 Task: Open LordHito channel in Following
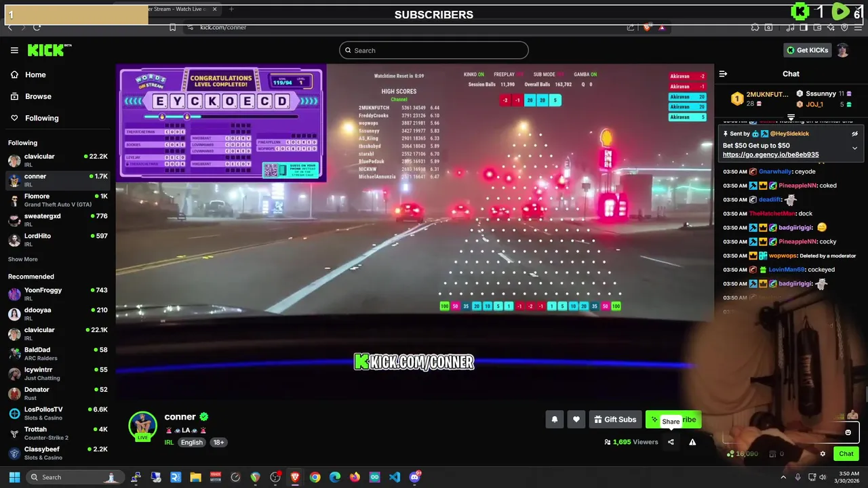[58, 239]
